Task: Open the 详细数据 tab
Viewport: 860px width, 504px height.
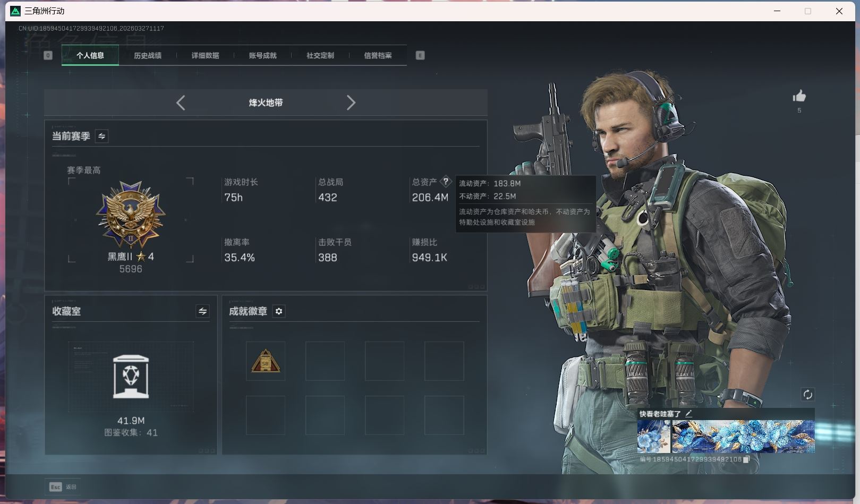Action: (x=205, y=55)
